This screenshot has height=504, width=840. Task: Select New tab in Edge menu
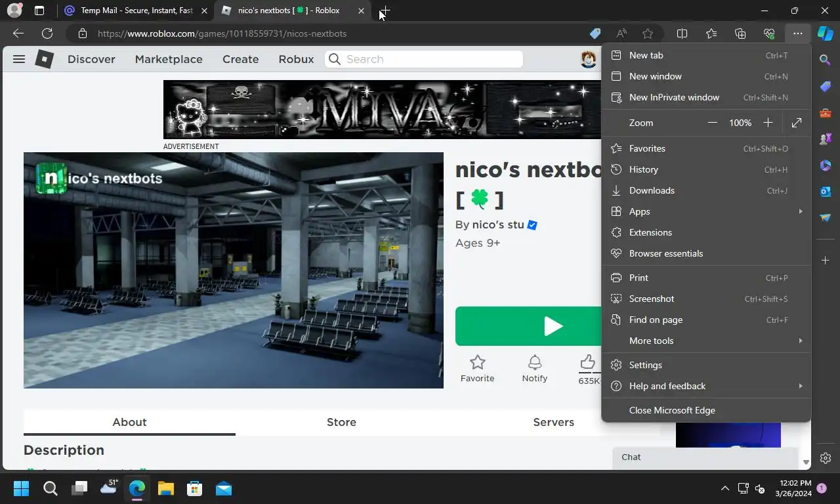pyautogui.click(x=706, y=55)
